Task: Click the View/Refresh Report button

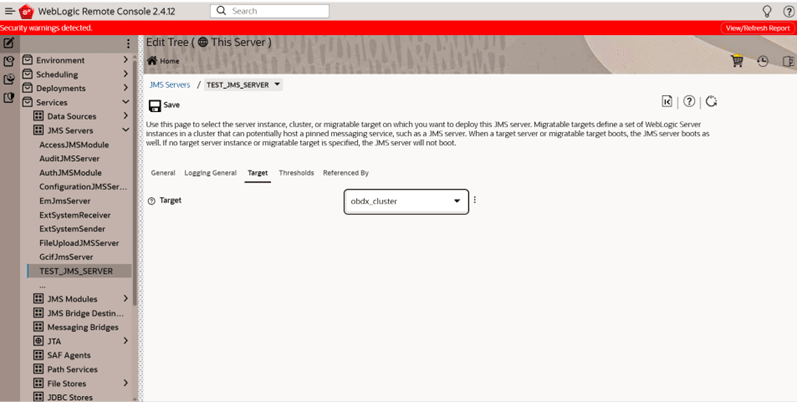Action: coord(757,28)
